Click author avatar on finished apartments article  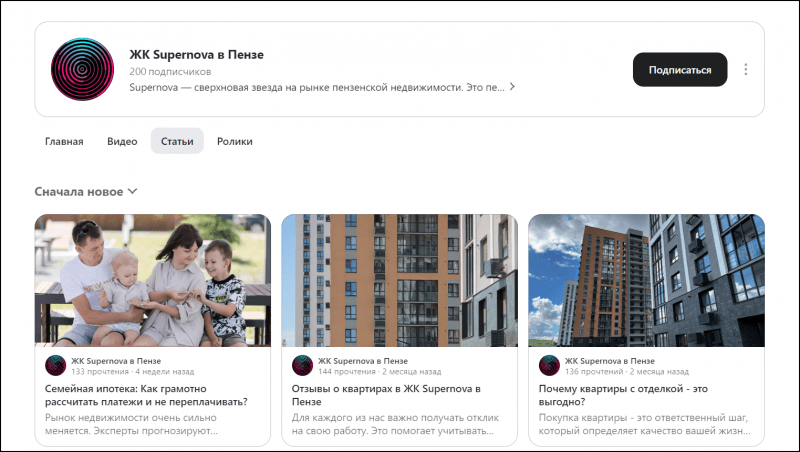(x=549, y=365)
